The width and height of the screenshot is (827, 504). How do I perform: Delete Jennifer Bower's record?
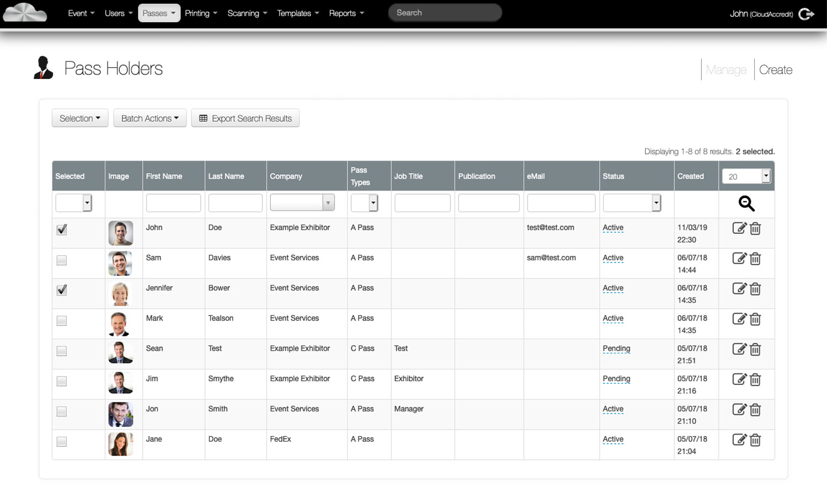pos(755,289)
